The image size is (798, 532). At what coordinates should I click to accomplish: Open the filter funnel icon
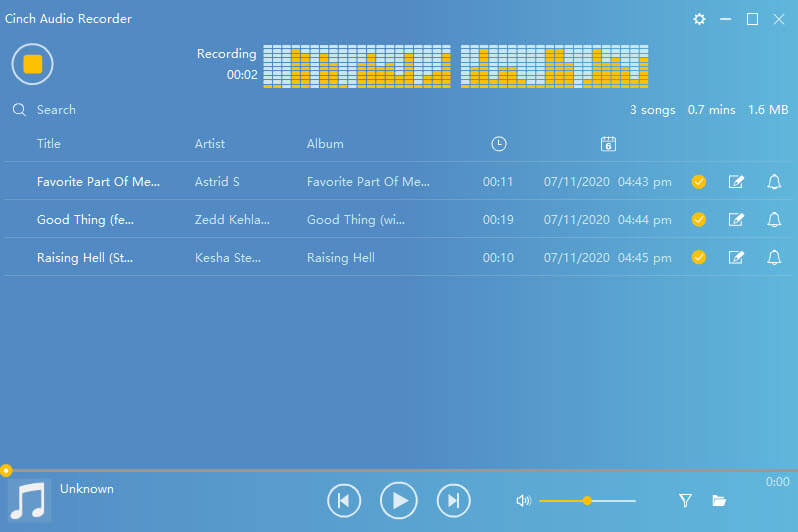(685, 500)
